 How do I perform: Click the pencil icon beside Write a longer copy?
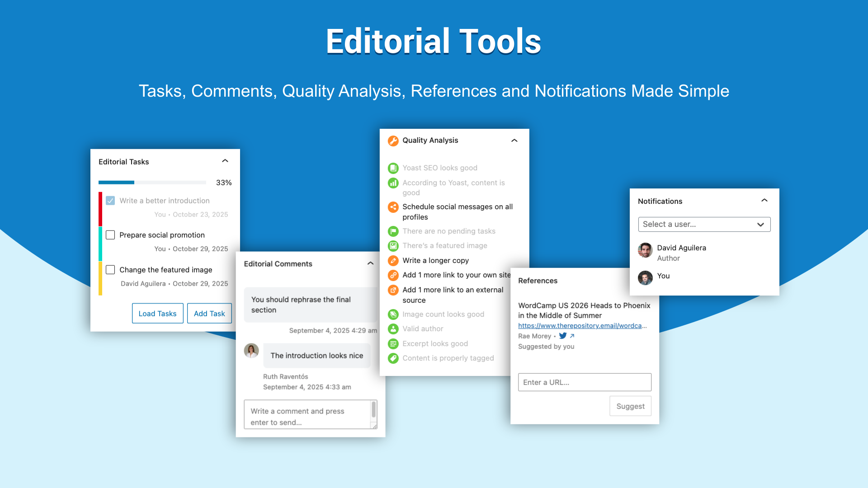393,261
